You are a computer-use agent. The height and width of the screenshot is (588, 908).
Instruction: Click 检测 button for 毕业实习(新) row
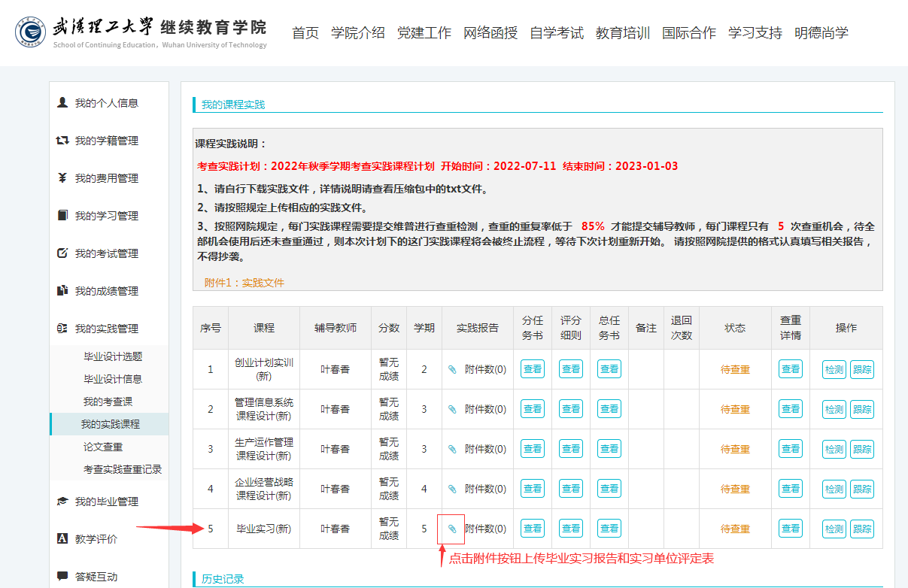click(834, 529)
